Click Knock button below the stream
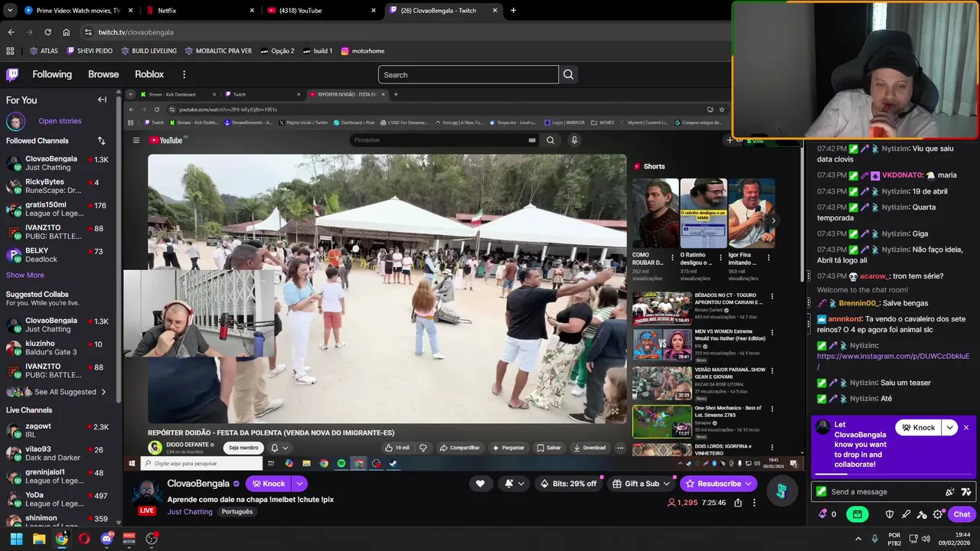980x551 pixels. click(x=268, y=483)
